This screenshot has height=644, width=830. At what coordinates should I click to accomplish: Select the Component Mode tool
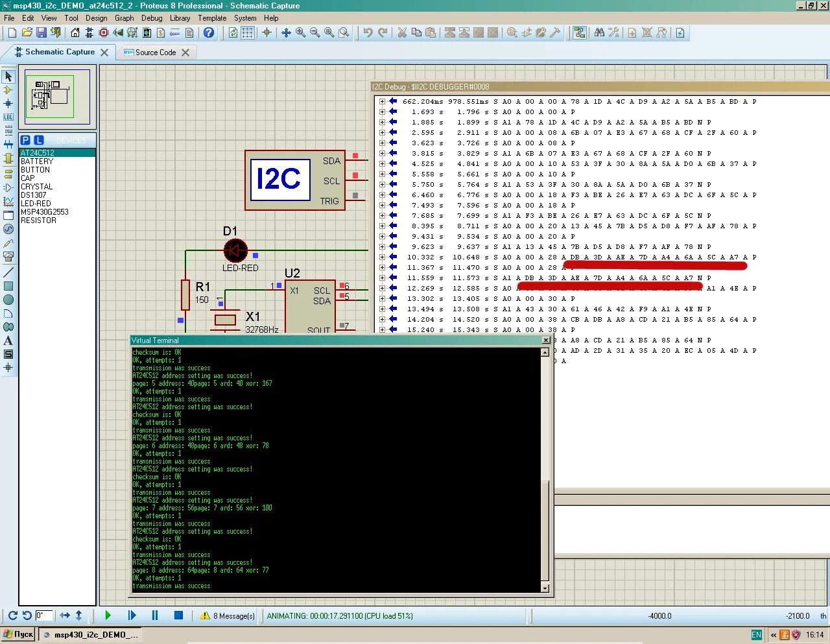[8, 90]
